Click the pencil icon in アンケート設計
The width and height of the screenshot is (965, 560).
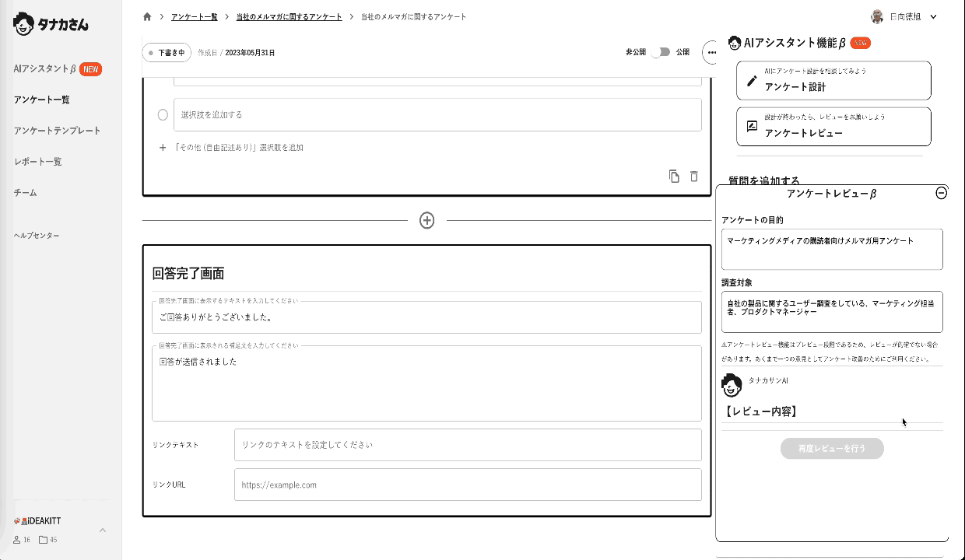[752, 81]
